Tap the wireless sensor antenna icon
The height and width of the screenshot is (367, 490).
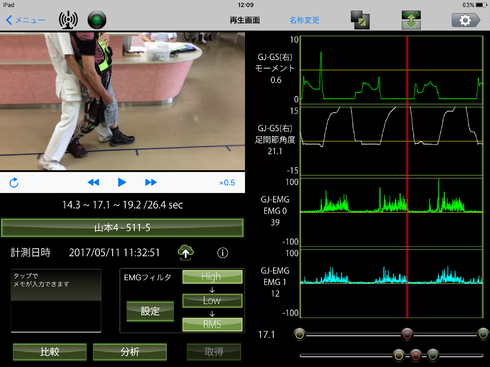point(68,20)
